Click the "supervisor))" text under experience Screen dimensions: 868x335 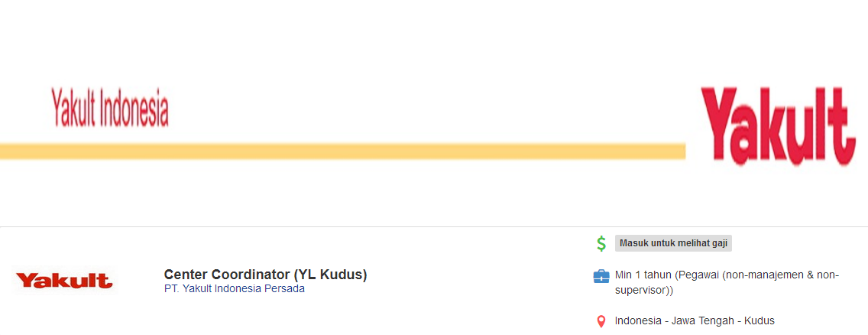coord(643,291)
